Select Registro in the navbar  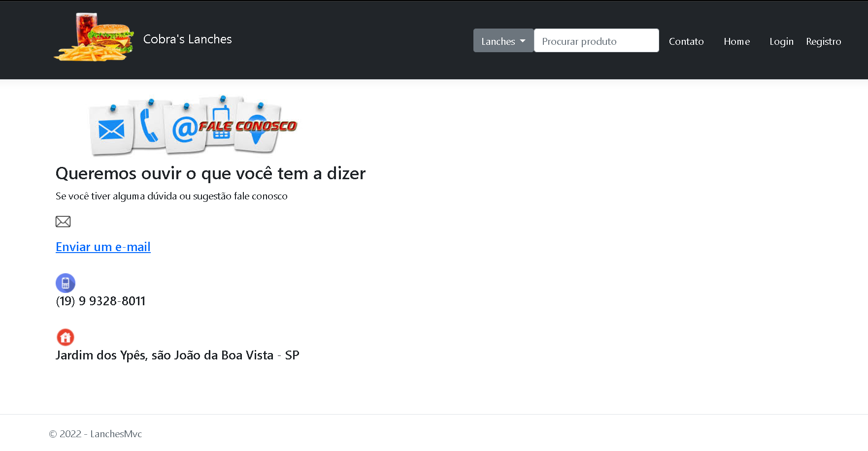[823, 42]
